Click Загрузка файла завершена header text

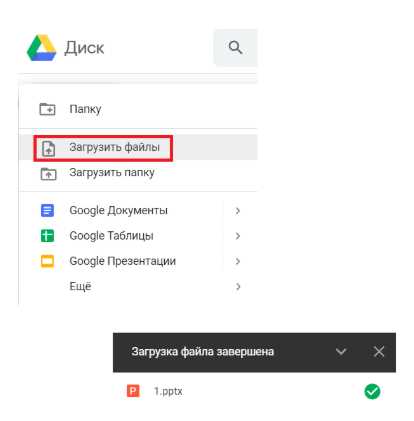pyautogui.click(x=202, y=352)
